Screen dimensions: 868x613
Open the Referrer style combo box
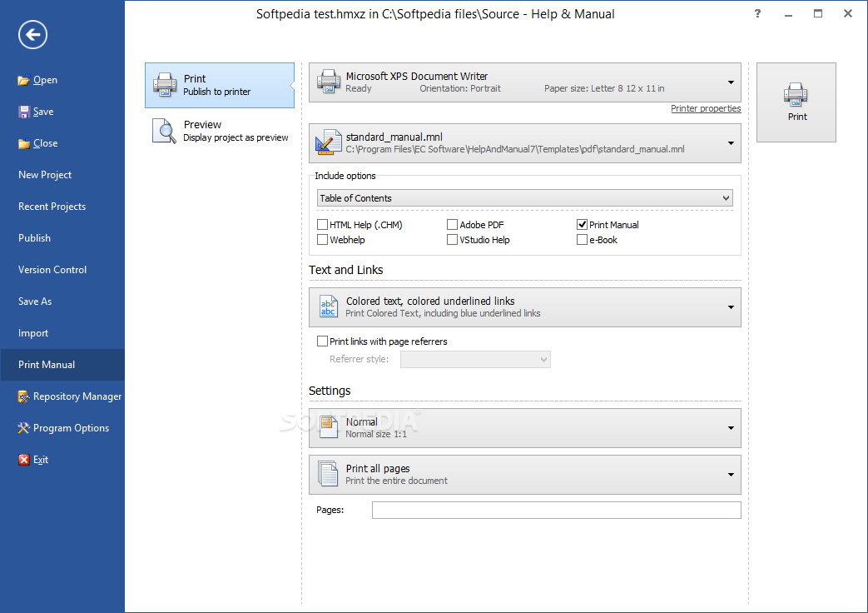pyautogui.click(x=475, y=359)
